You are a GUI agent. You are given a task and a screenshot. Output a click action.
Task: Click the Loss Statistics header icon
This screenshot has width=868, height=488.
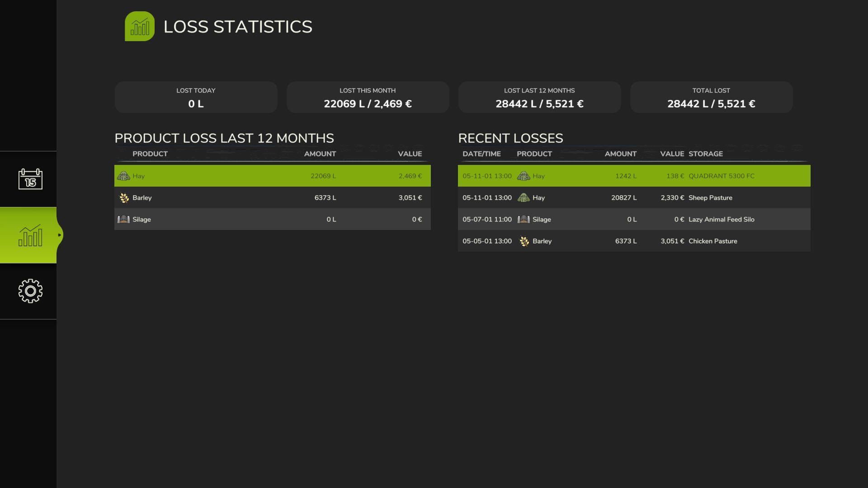pos(140,26)
